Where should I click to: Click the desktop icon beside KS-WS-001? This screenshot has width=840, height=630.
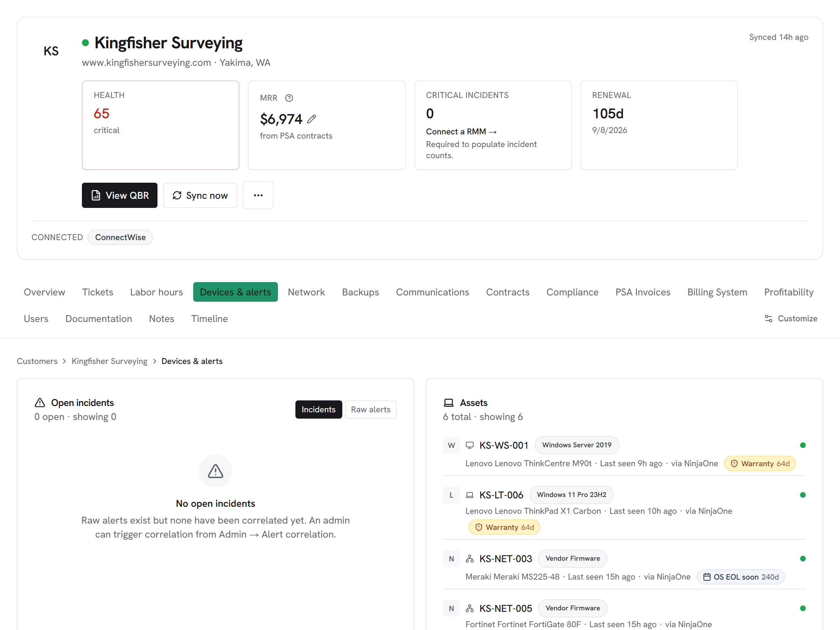point(470,445)
